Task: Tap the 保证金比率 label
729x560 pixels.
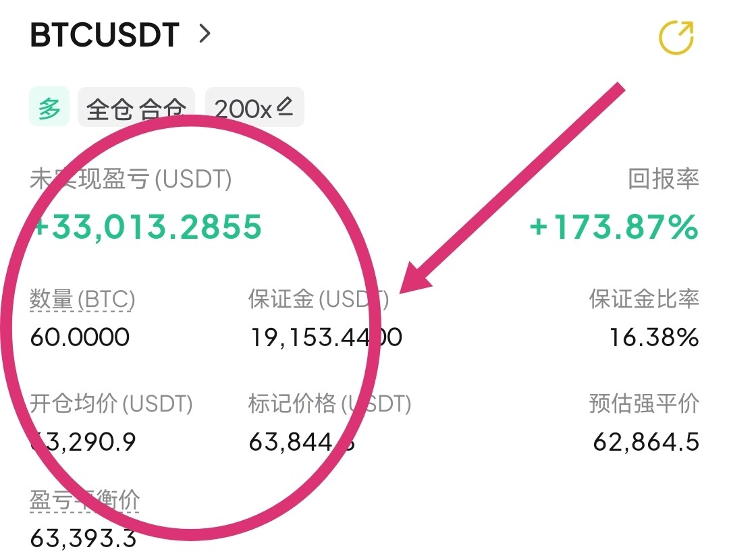Action: (x=644, y=299)
